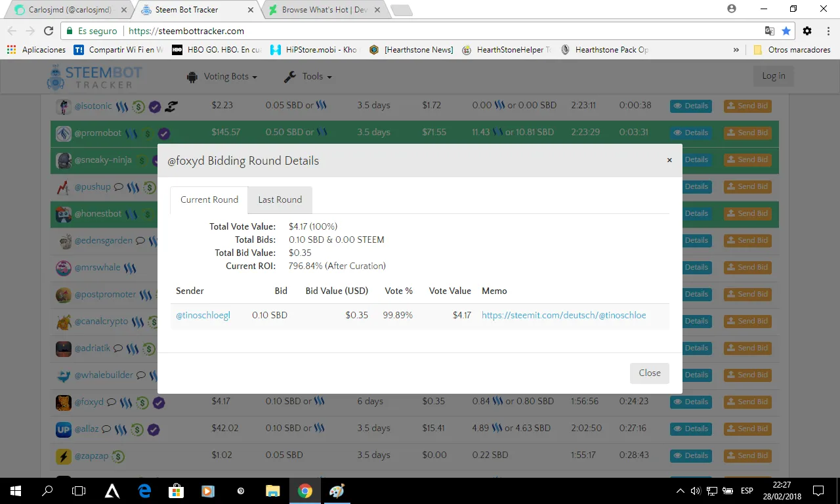Open the Hearthstone News bookmark
The image size is (840, 504).
tap(411, 49)
